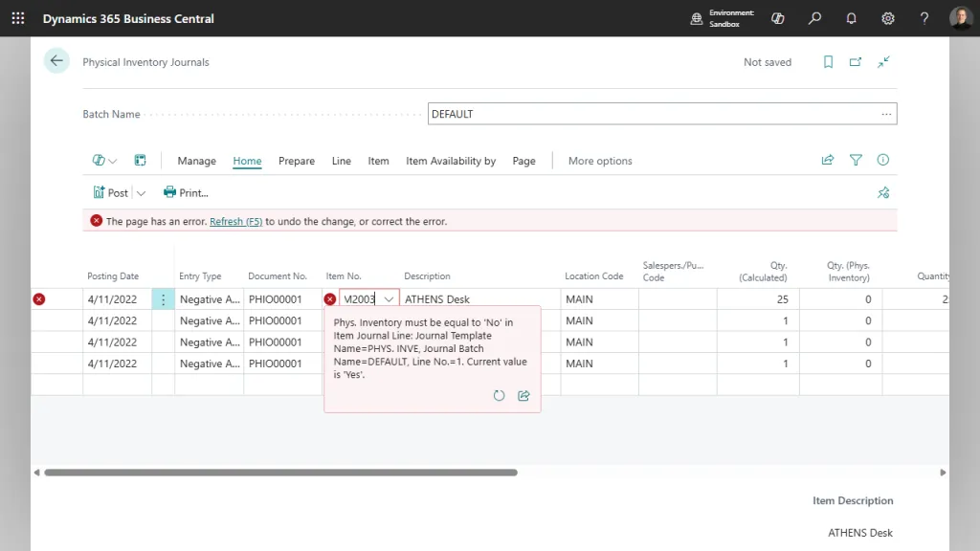Image resolution: width=980 pixels, height=551 pixels.
Task: Open the Tell me search
Action: click(814, 17)
